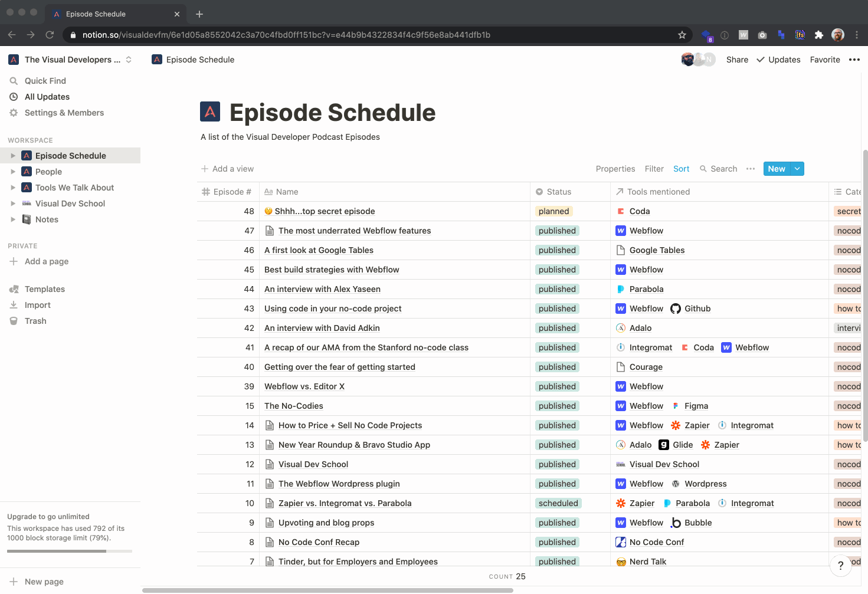868x594 pixels.
Task: Open The Visual Developers workspace switcher
Action: coord(70,60)
